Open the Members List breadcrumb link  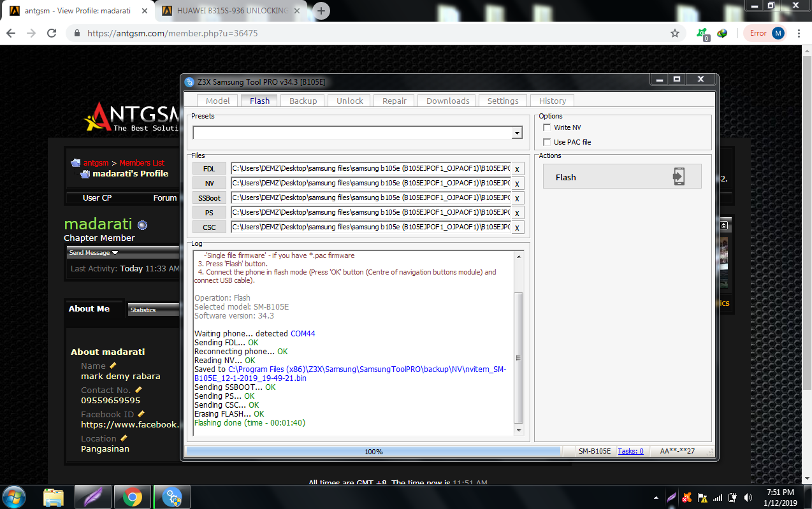[x=141, y=163]
